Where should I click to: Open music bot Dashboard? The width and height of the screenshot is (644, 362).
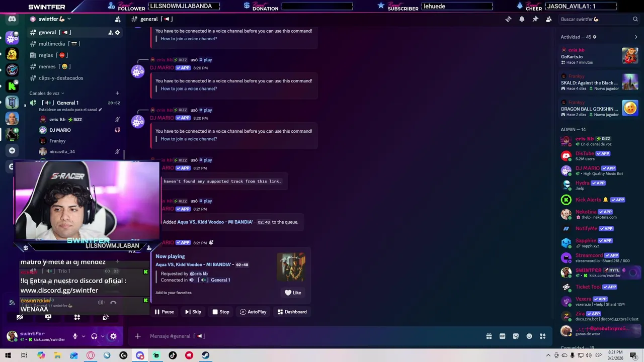coord(292,312)
